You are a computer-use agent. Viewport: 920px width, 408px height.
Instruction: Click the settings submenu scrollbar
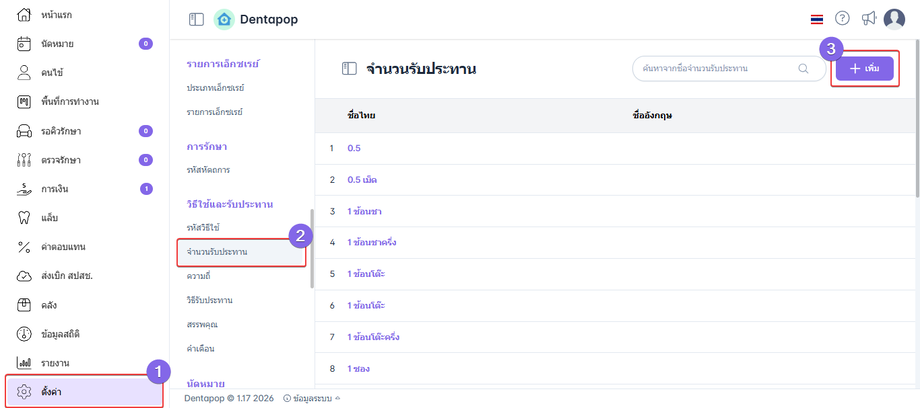click(312, 248)
